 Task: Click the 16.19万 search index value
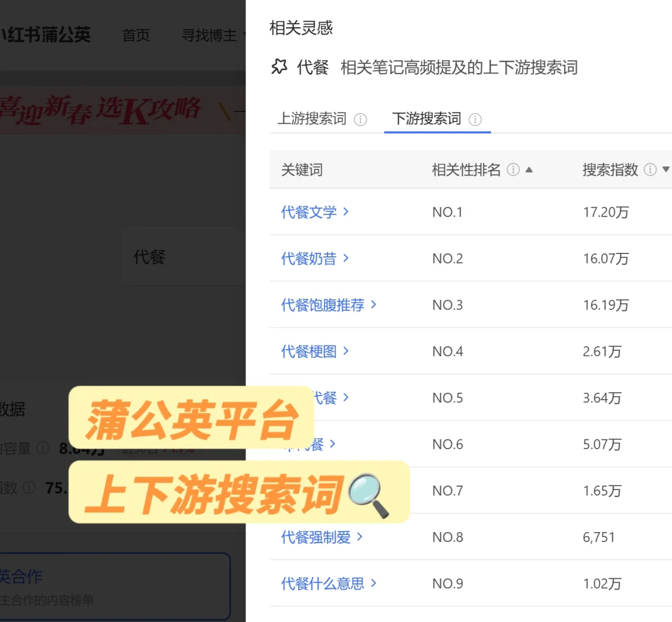(606, 305)
